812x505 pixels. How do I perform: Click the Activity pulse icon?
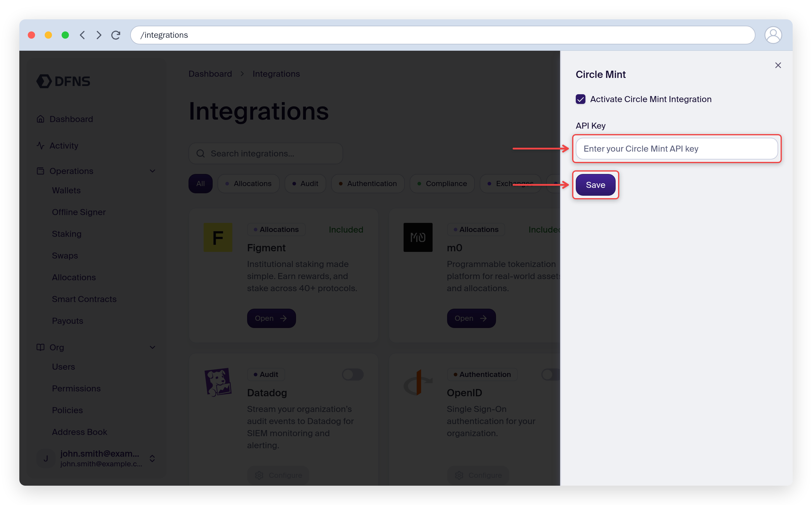pos(40,146)
